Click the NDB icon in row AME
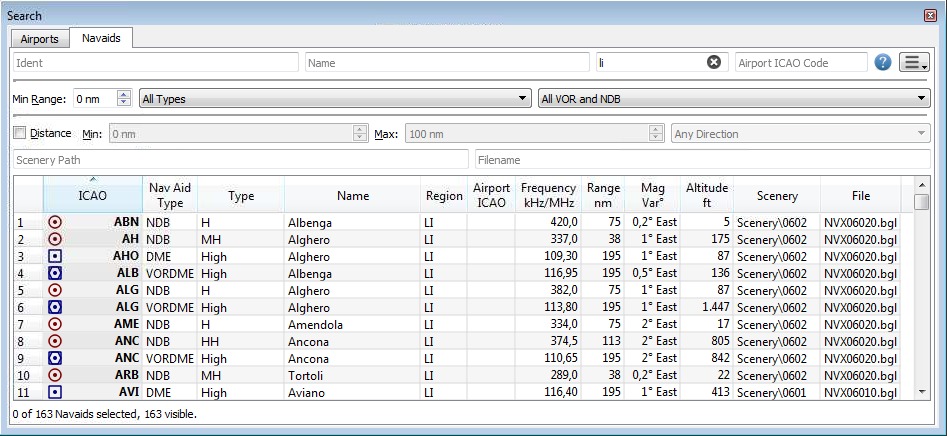The image size is (947, 436). pyautogui.click(x=55, y=324)
